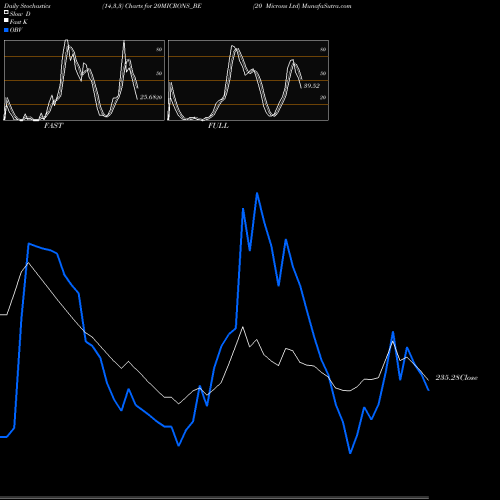Image resolution: width=500 pixels, height=500 pixels.
Task: Click the '235.28Close' price label
Action: (x=457, y=378)
